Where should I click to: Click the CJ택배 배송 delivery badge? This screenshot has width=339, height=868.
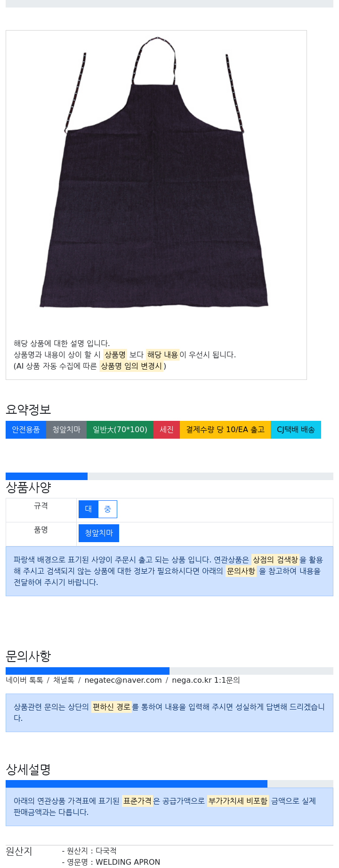tap(296, 430)
